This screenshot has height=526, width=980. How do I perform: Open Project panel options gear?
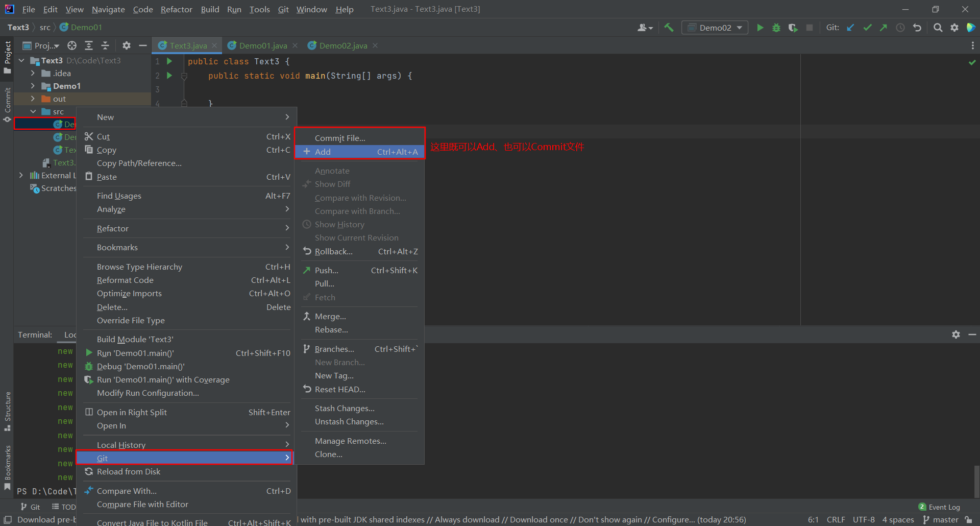tap(127, 45)
